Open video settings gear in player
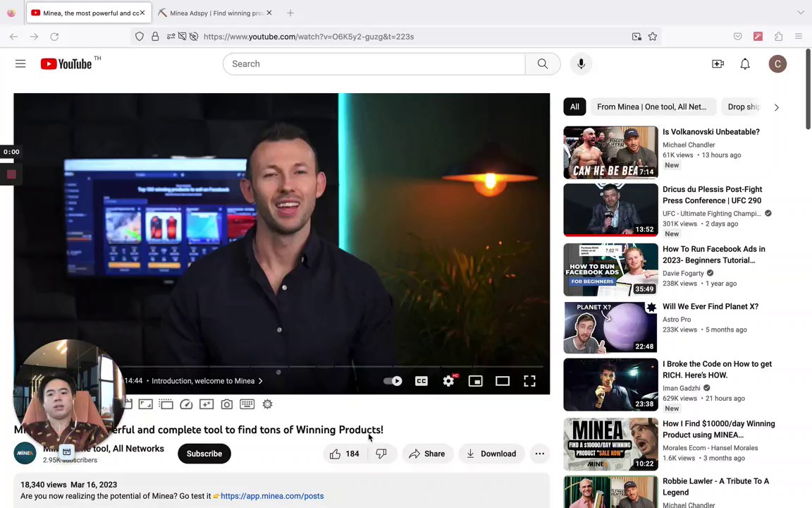 [448, 381]
